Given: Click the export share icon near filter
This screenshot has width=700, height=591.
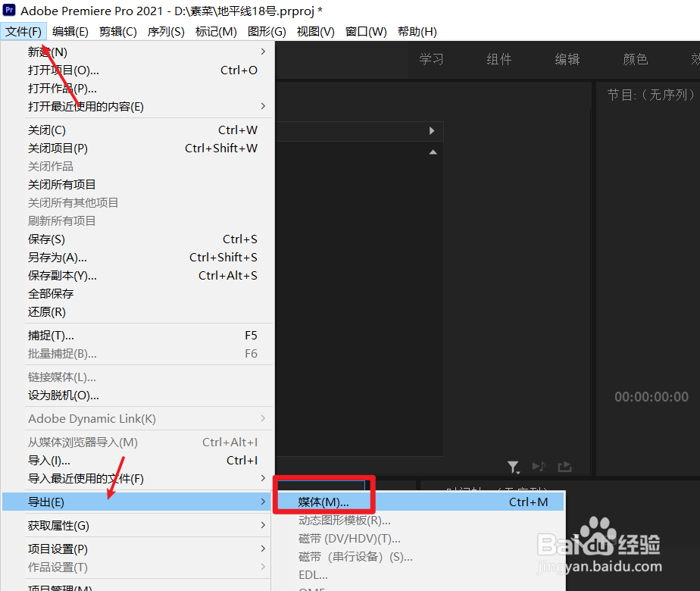Looking at the screenshot, I should pyautogui.click(x=564, y=467).
